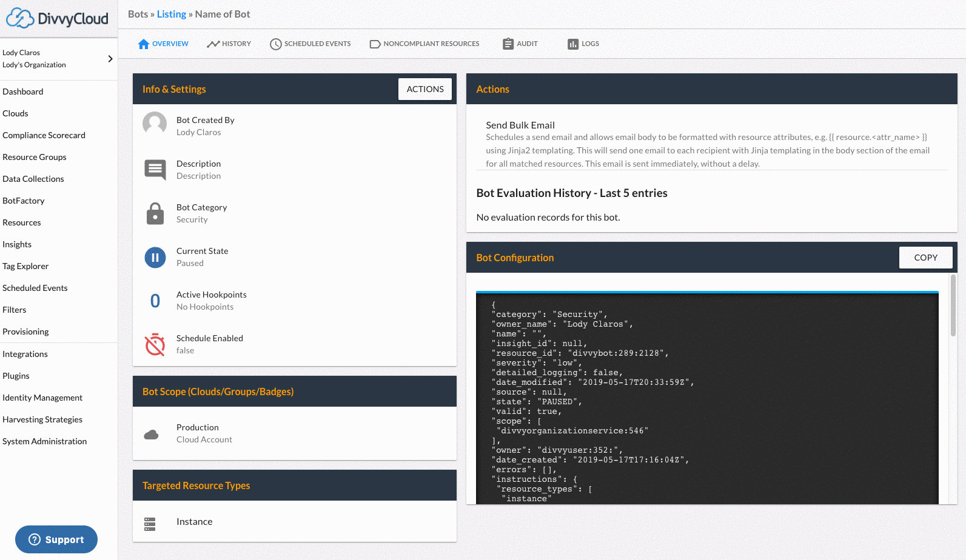This screenshot has width=966, height=560.
Task: Open Filters in the sidebar
Action: point(15,310)
